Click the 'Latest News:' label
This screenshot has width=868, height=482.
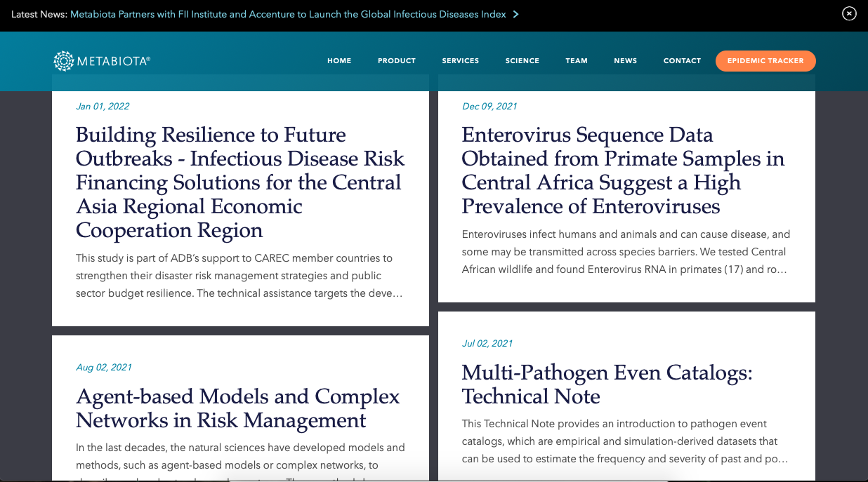tap(39, 14)
